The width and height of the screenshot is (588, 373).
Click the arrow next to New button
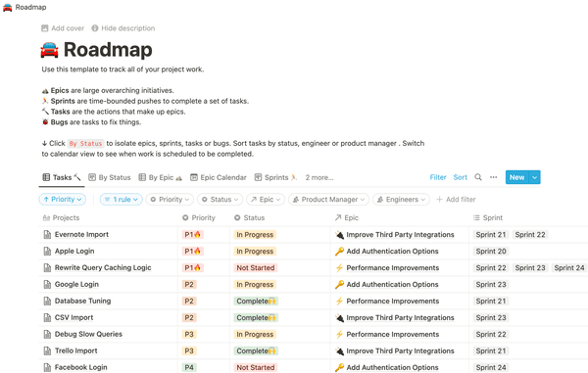tap(535, 177)
